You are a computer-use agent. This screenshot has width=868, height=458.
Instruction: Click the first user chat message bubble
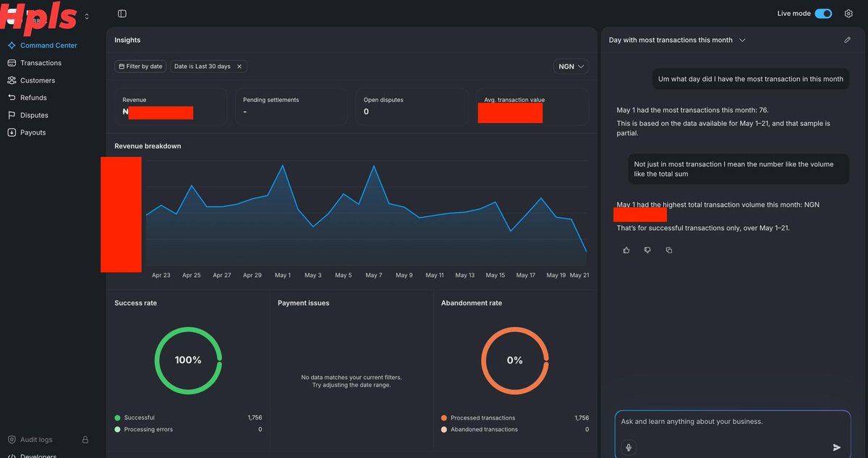pyautogui.click(x=751, y=79)
